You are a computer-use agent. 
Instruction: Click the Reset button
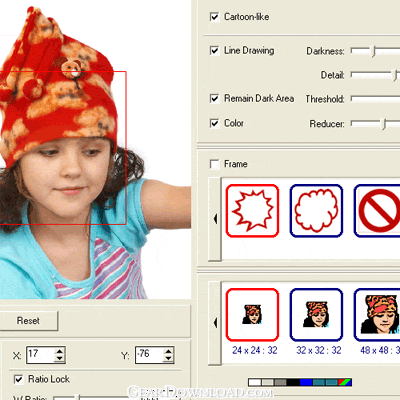[28, 321]
